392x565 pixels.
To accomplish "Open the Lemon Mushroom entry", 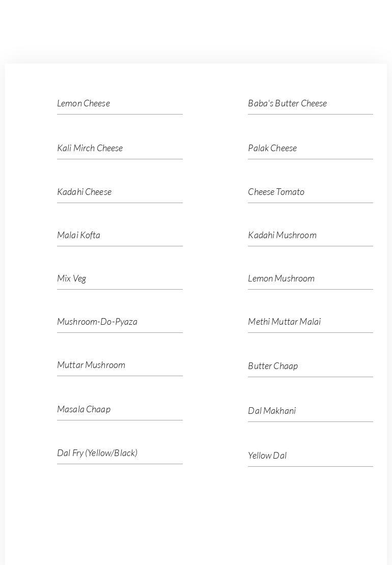I will point(281,278).
